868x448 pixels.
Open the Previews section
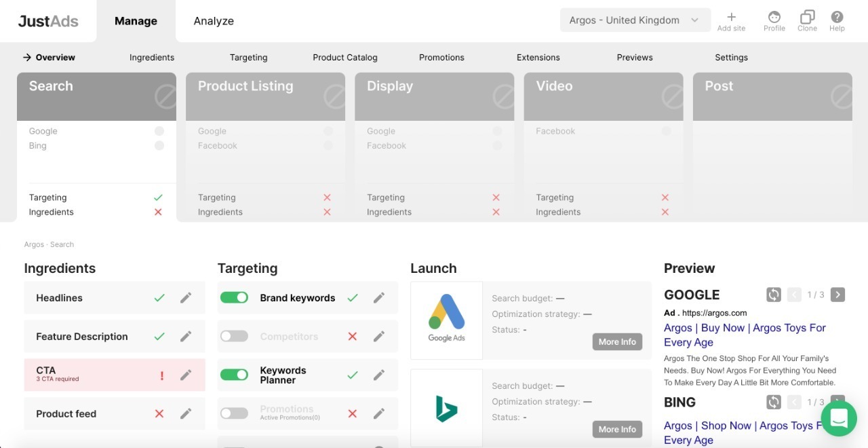[x=635, y=58]
